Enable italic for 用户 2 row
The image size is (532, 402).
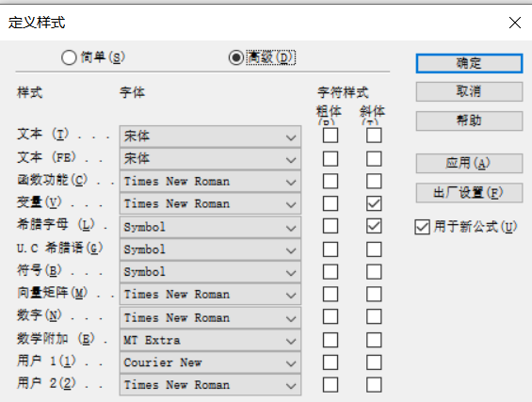(374, 385)
